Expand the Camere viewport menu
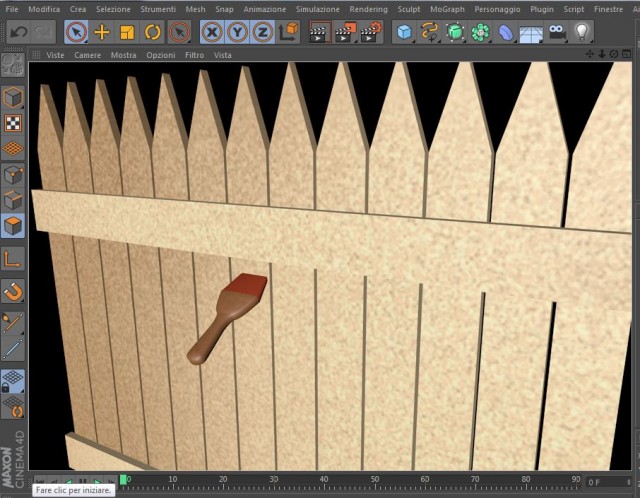 point(87,55)
